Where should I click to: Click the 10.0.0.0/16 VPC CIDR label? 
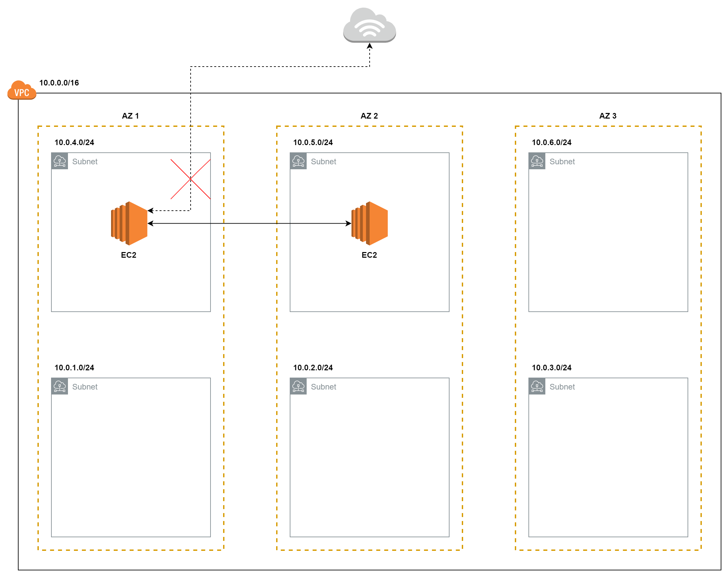59,83
